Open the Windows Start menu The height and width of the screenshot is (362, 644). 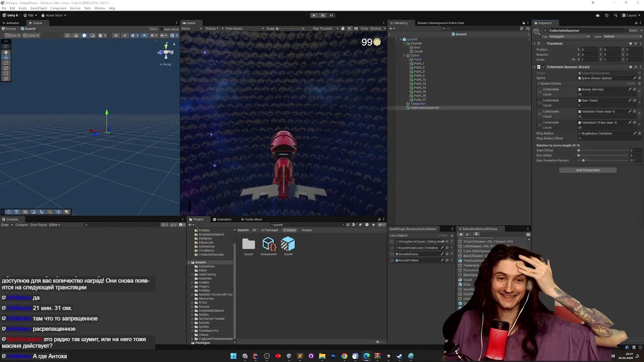pos(233,356)
